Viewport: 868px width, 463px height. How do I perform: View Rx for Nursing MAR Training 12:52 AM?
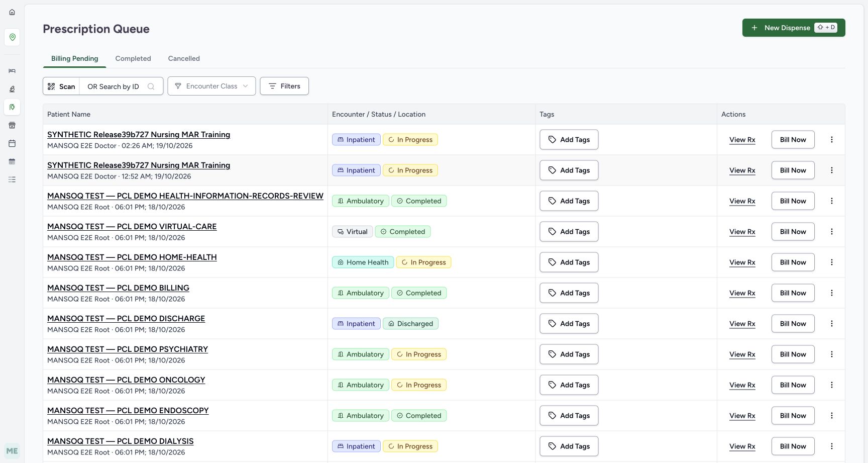click(742, 170)
